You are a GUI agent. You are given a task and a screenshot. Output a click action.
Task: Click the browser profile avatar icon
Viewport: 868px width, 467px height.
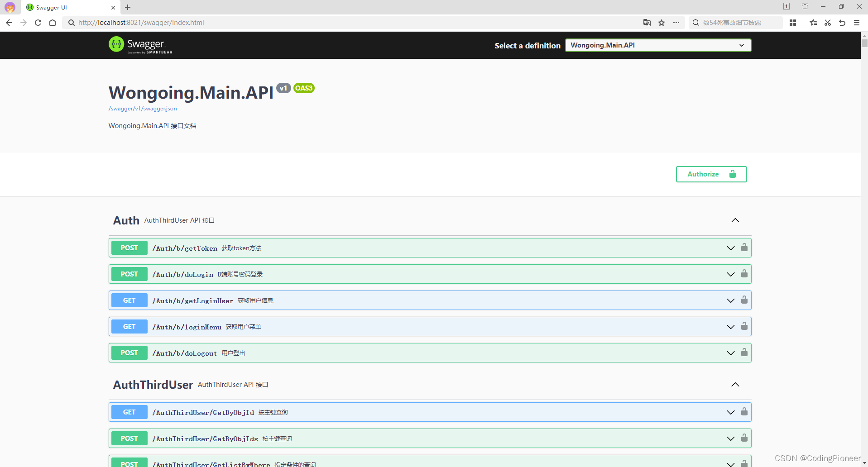click(x=10, y=7)
